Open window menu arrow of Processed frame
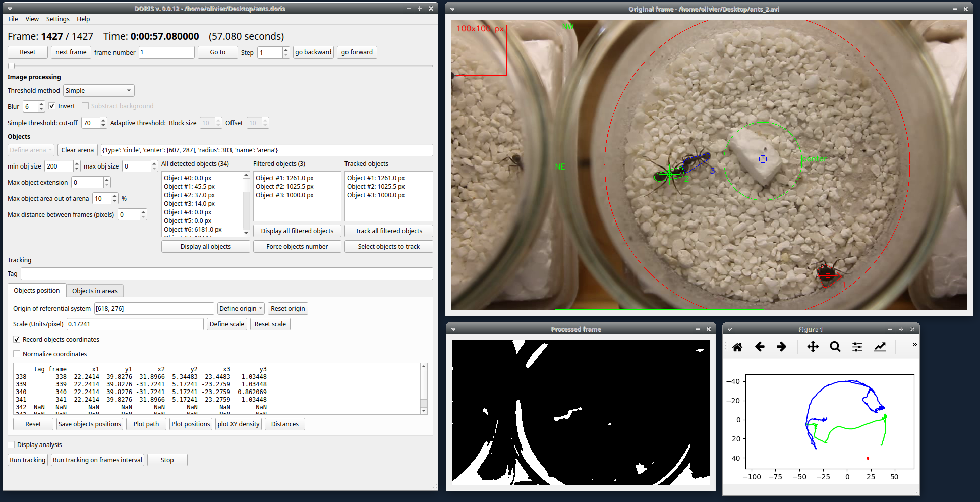980x502 pixels. point(453,329)
